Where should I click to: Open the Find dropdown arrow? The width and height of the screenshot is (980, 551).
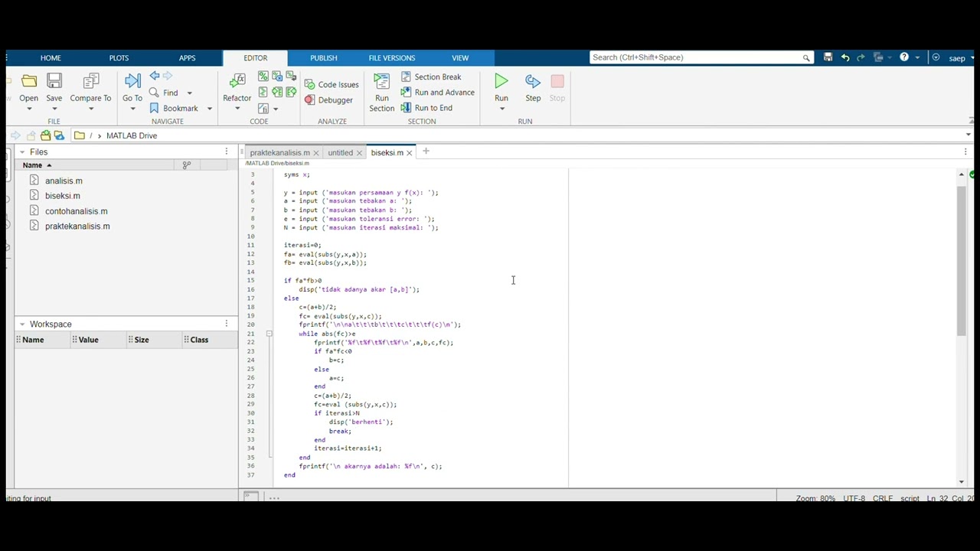(x=189, y=93)
